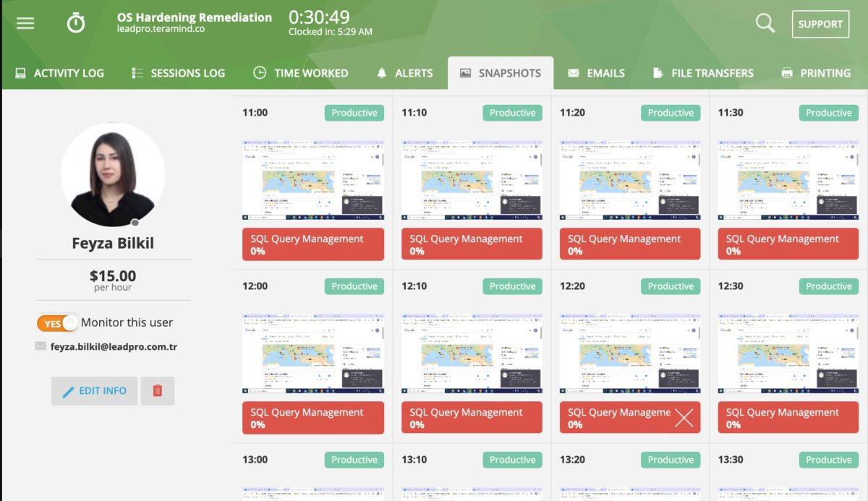Click the X icon on 12:20 snapshot
The width and height of the screenshot is (868, 501).
coord(684,418)
